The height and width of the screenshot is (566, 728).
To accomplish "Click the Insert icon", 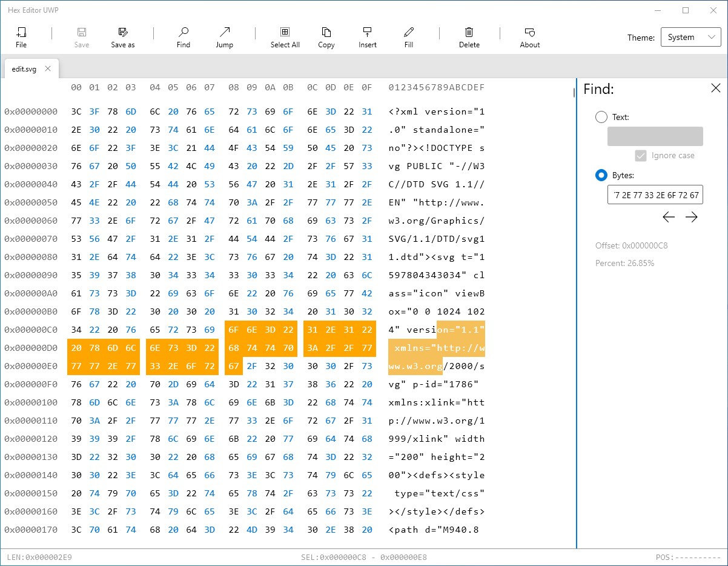I will (367, 33).
